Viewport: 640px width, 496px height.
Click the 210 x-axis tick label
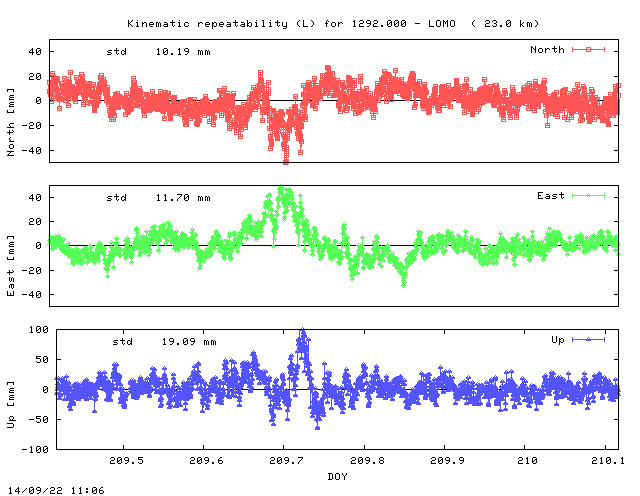tap(527, 460)
